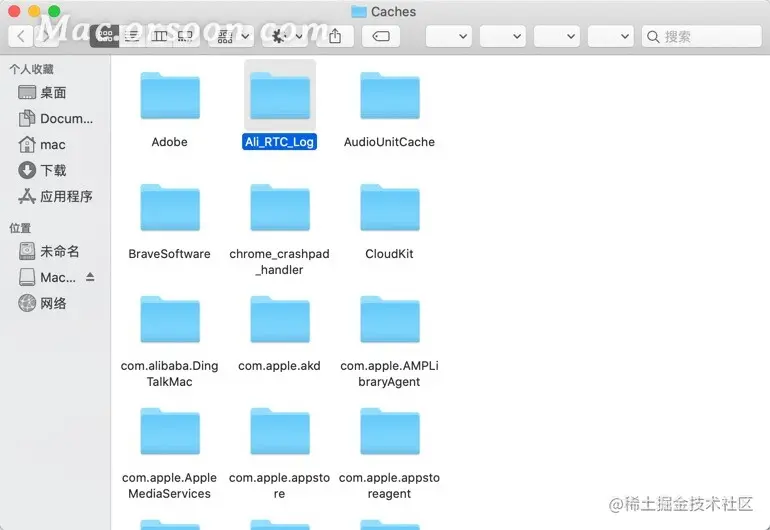The height and width of the screenshot is (530, 770).
Task: Click the CloudKit folder name text
Action: 389,254
